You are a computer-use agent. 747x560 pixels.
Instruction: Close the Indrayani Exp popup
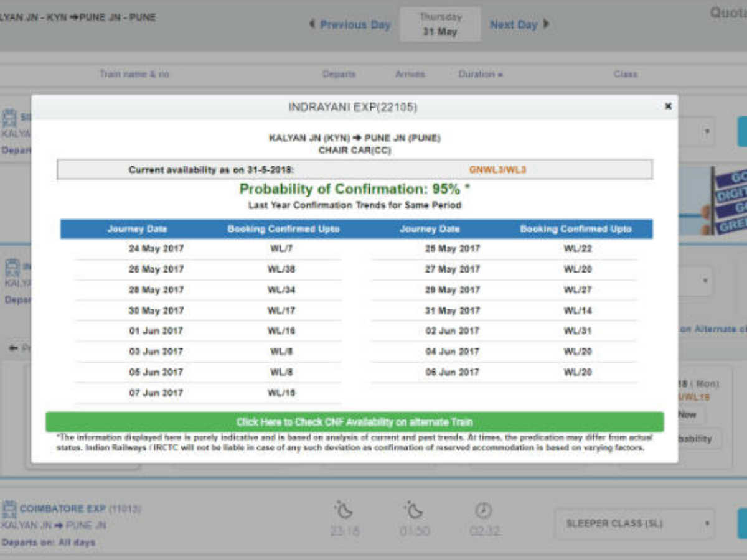point(668,106)
